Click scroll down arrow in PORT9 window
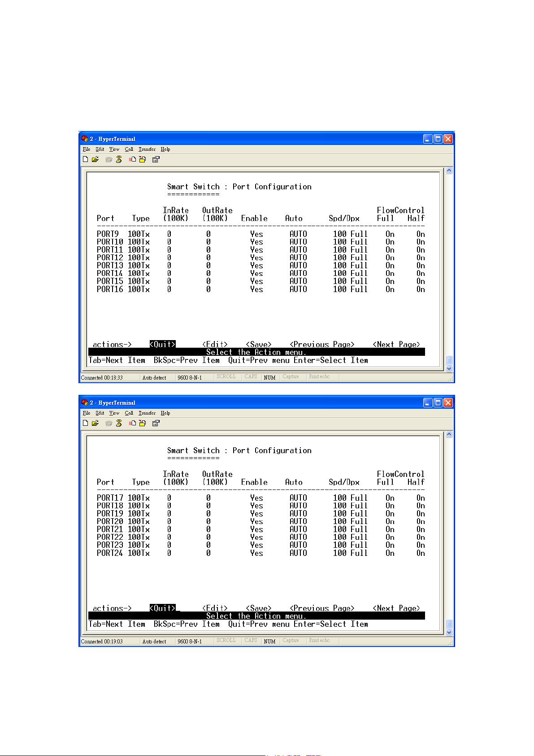Viewport: 534px width, 756px height. 449,368
